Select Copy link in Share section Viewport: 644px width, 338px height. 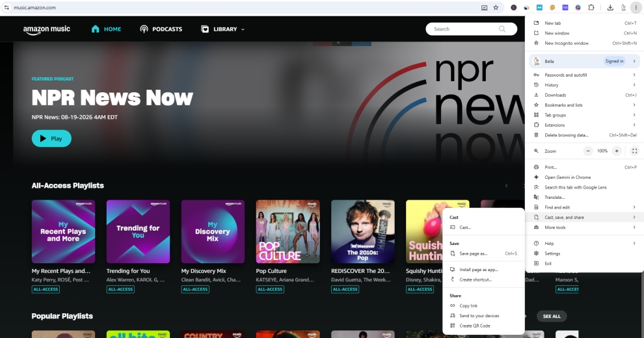pos(484,305)
